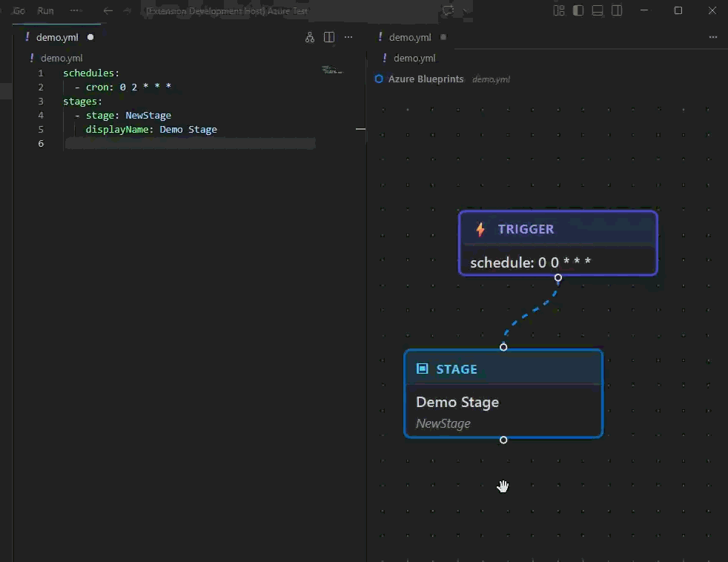The image size is (728, 562).
Task: Open right editor group More Actions
Action: (x=713, y=37)
